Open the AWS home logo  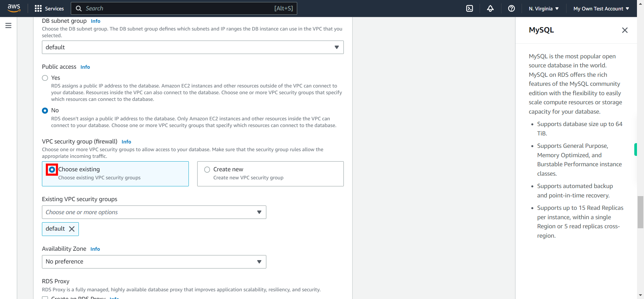(x=14, y=8)
